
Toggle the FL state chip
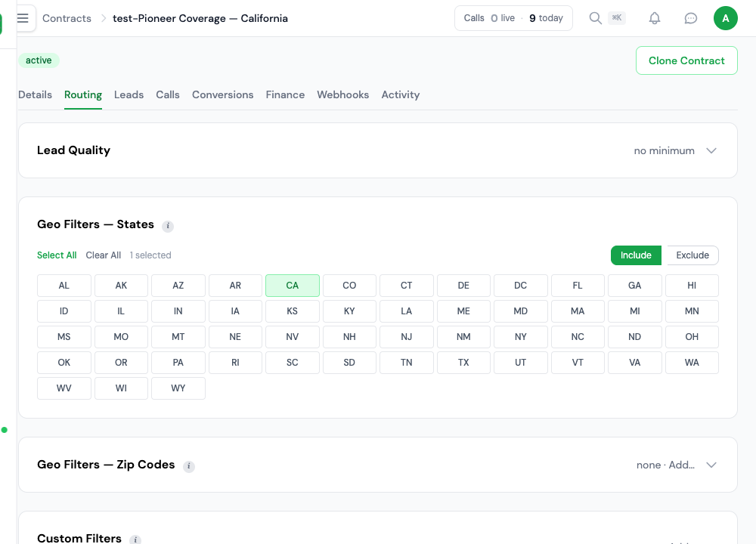578,286
